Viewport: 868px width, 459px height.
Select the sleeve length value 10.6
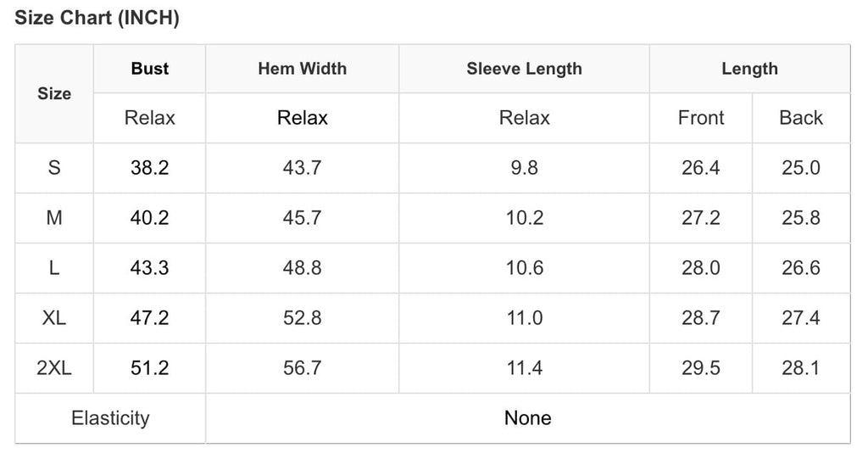click(524, 268)
